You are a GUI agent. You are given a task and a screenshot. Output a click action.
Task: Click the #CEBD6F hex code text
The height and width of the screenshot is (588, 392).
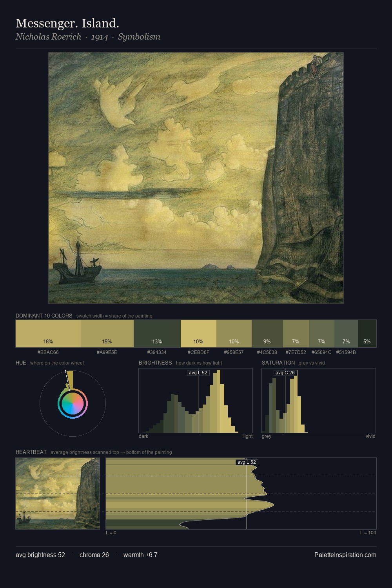[x=198, y=352]
